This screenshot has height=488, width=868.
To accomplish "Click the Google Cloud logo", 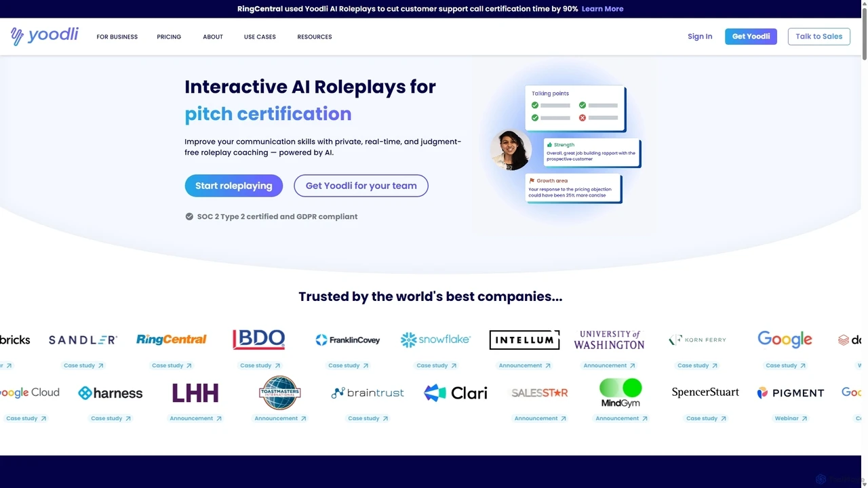I will (x=29, y=393).
